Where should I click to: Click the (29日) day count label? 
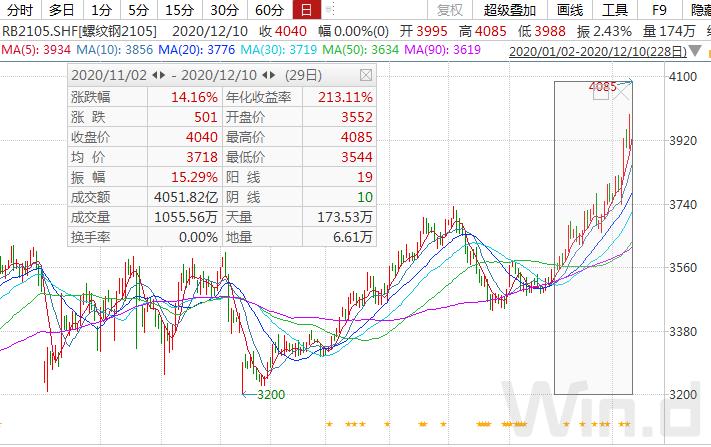tap(303, 75)
